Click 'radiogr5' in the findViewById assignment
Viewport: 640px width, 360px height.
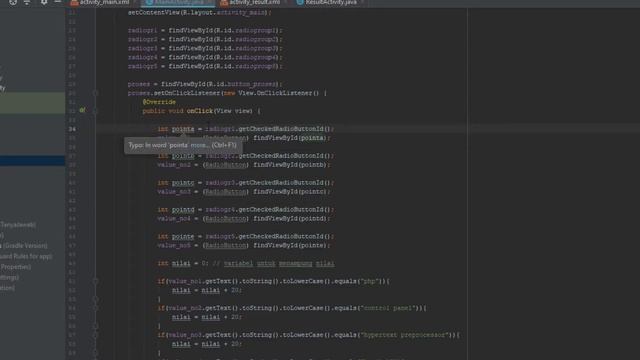coord(142,67)
